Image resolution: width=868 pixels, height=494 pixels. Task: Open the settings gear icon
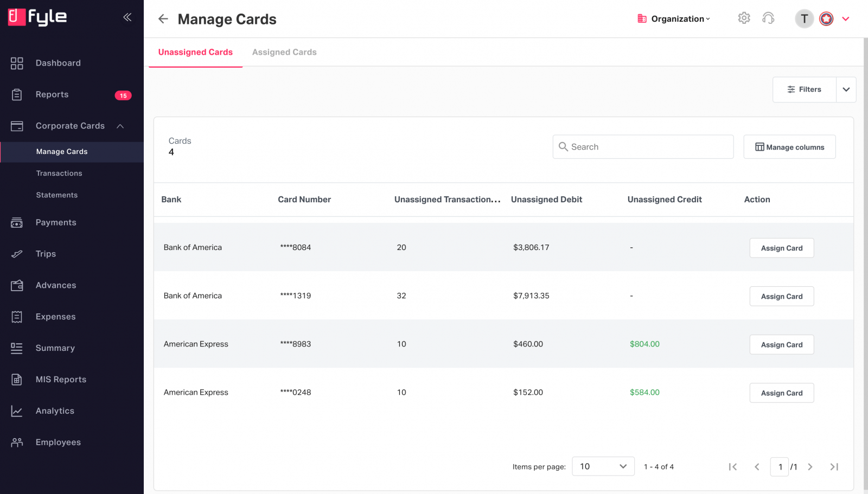click(x=744, y=18)
